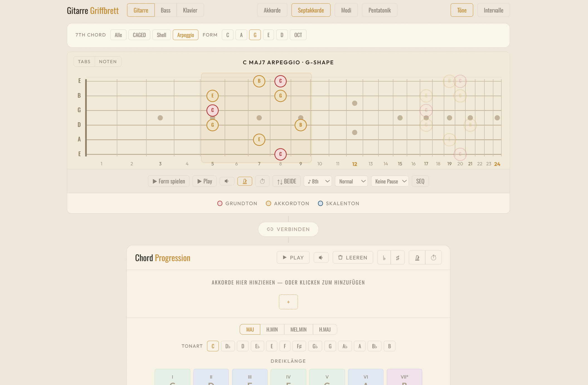
Task: Click the B note on D string fret 9
Action: point(301,125)
